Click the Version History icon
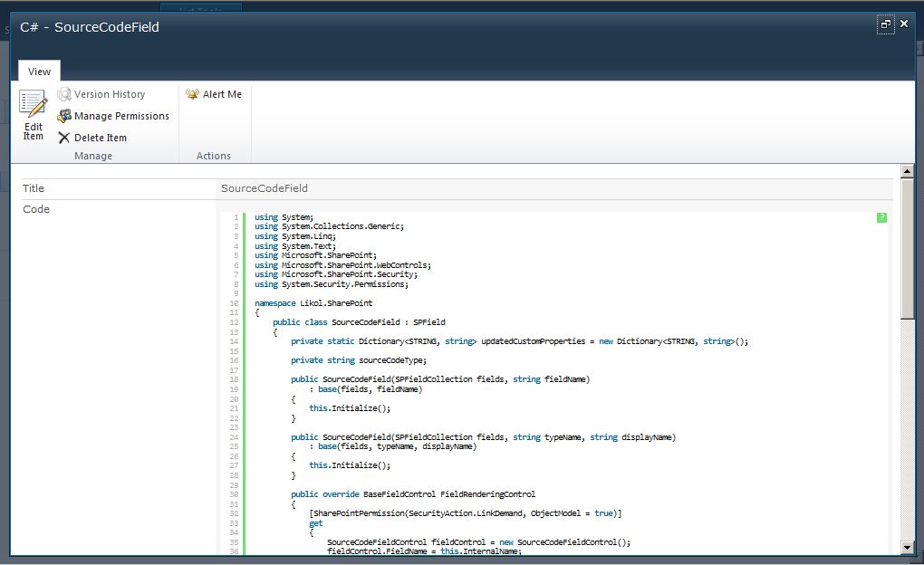Viewport: 924px width, 565px height. click(x=63, y=94)
